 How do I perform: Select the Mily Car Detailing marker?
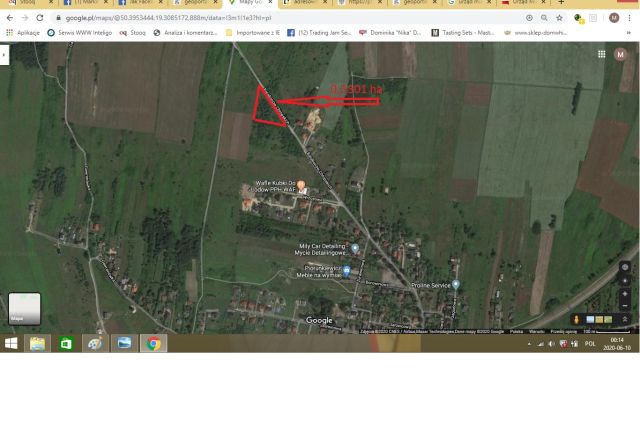pos(355,248)
